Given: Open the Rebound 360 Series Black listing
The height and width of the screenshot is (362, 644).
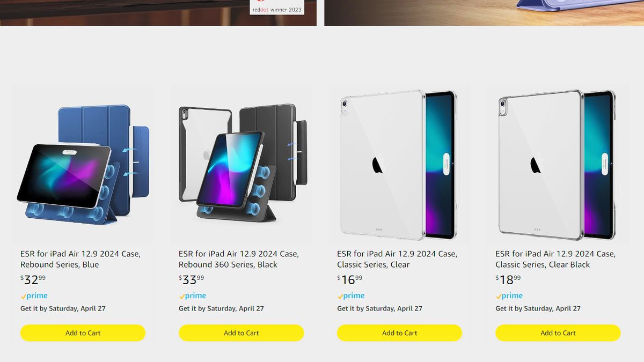Looking at the screenshot, I should 238,259.
